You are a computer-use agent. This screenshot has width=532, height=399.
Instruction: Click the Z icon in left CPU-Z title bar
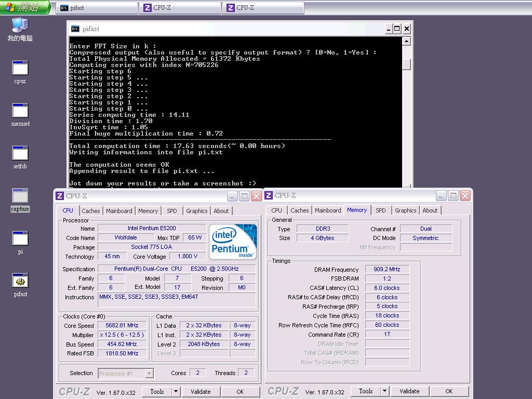click(x=60, y=196)
